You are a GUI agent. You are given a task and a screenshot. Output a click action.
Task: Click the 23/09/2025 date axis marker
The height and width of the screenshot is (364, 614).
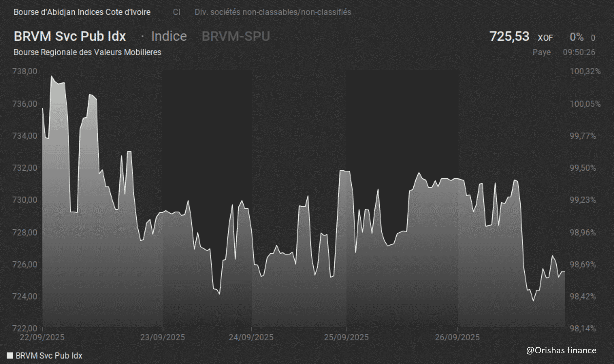pos(162,337)
